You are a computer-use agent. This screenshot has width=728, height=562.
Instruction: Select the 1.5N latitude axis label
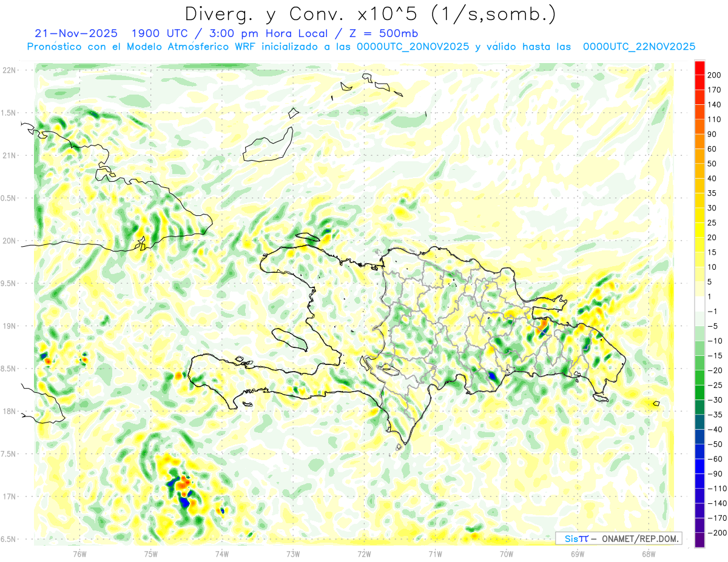pos(8,113)
